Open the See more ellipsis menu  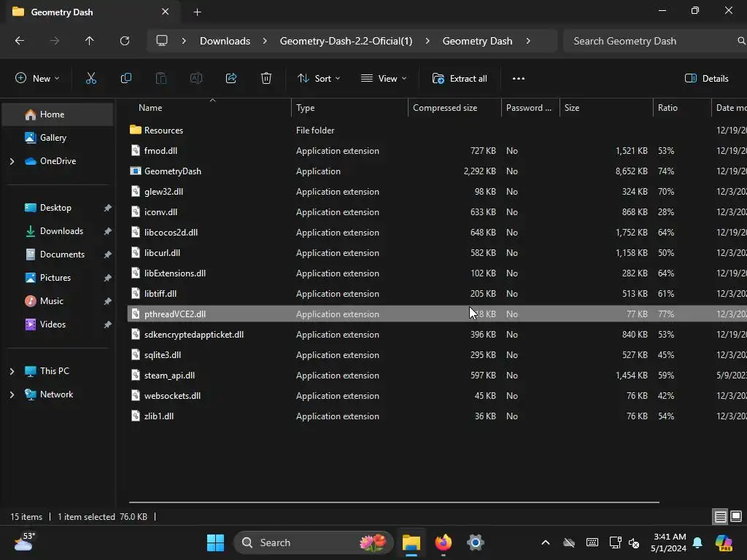pos(519,79)
